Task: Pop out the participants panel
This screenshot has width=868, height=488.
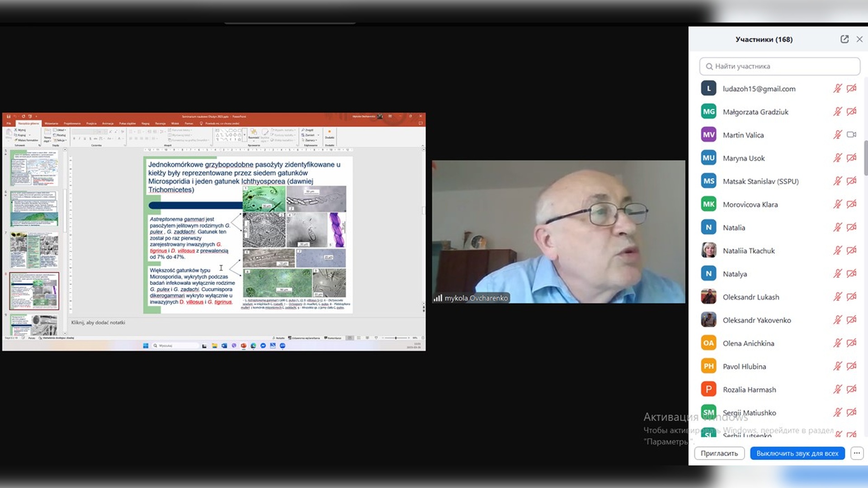Action: click(844, 39)
